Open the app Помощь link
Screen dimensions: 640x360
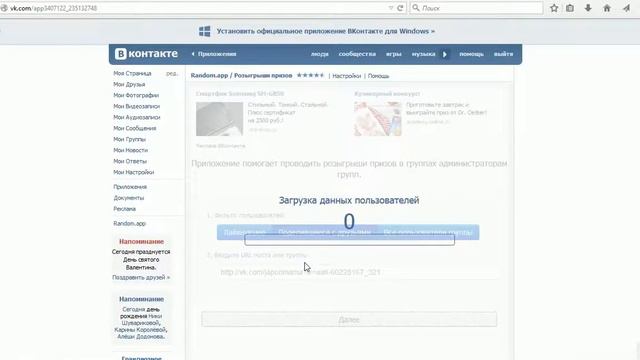click(378, 76)
